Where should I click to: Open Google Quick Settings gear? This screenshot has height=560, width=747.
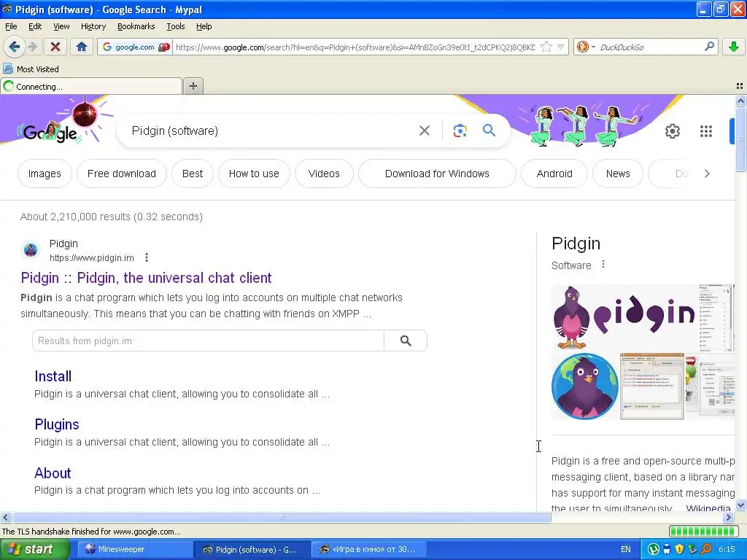pyautogui.click(x=672, y=131)
